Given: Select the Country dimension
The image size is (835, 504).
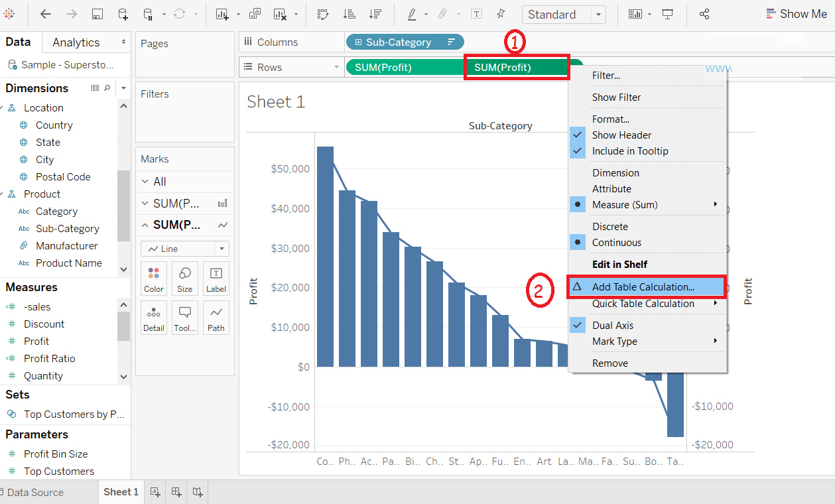Looking at the screenshot, I should (54, 125).
